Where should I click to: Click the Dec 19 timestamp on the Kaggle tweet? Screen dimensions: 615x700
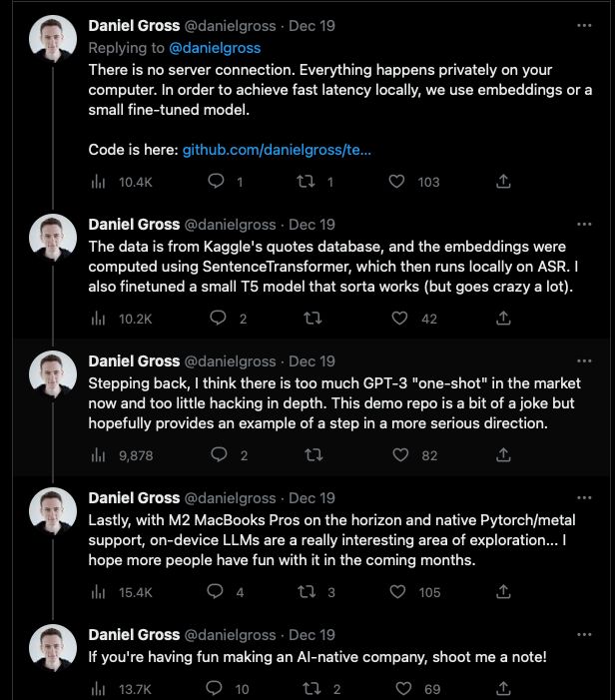coord(311,225)
